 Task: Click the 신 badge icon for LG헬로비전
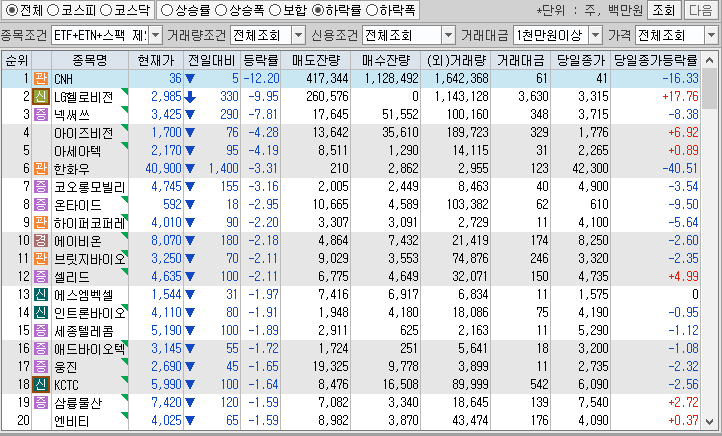pos(41,96)
